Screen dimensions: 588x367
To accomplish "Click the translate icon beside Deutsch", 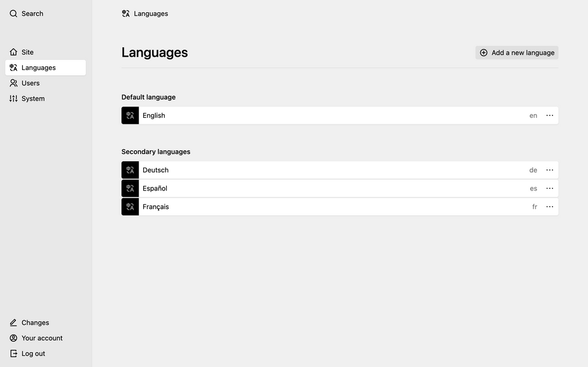I will [x=130, y=170].
